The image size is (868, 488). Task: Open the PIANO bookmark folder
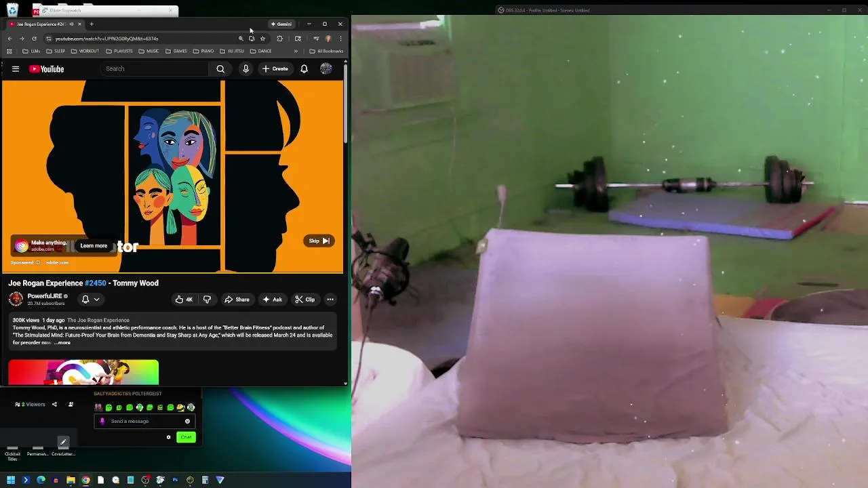coord(203,51)
